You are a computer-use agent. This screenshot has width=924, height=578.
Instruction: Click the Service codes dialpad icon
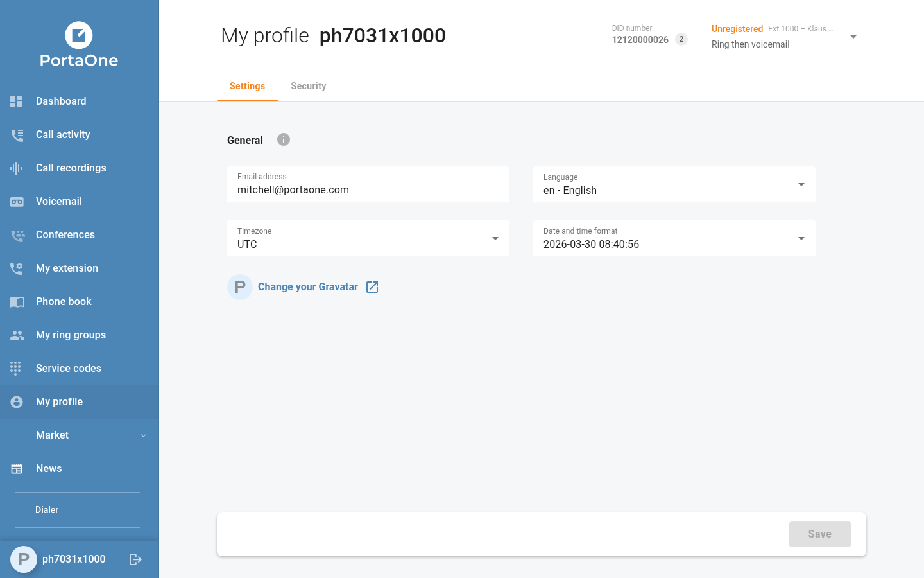tap(16, 368)
